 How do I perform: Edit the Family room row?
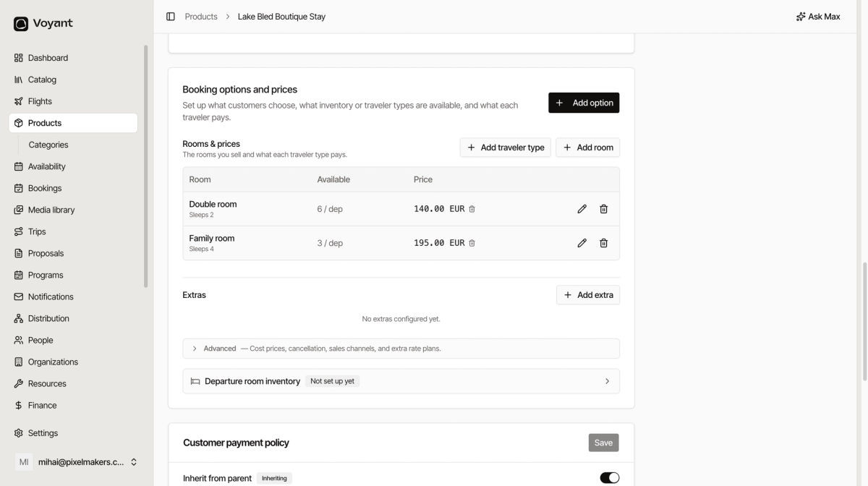point(582,243)
